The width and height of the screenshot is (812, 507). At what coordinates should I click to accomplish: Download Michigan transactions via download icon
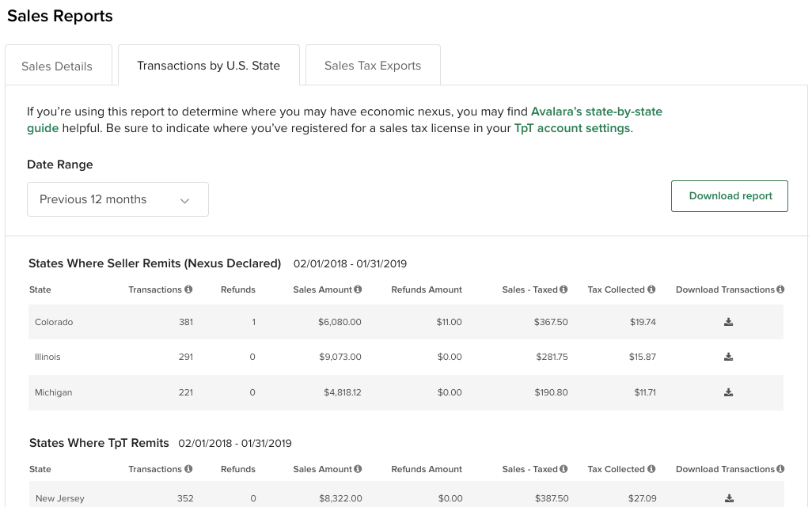point(728,393)
